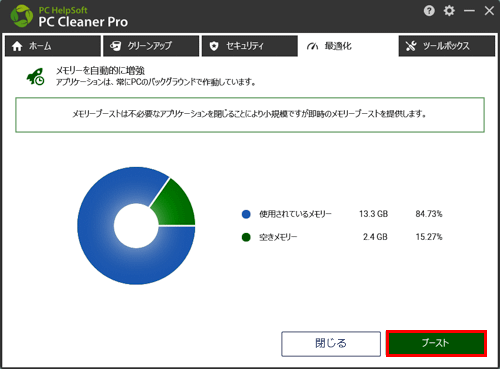The image size is (500, 369).
Task: Click the 閉じる button
Action: (x=331, y=343)
